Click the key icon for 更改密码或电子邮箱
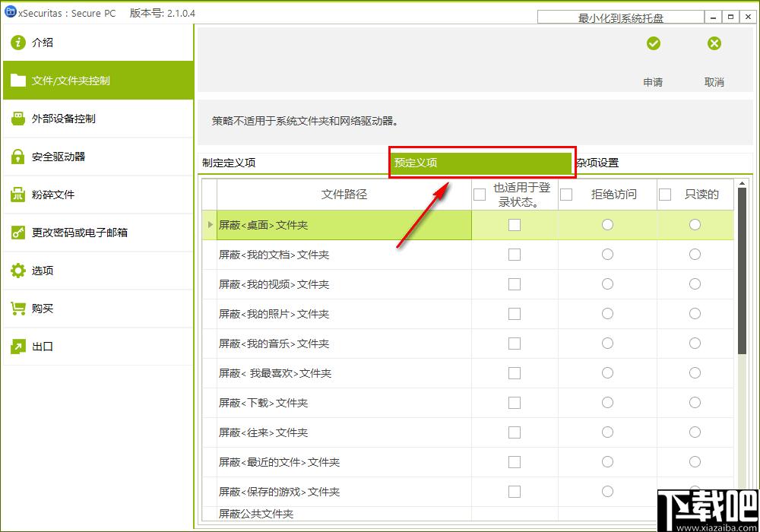Viewport: 760px width, 532px height. pos(18,233)
